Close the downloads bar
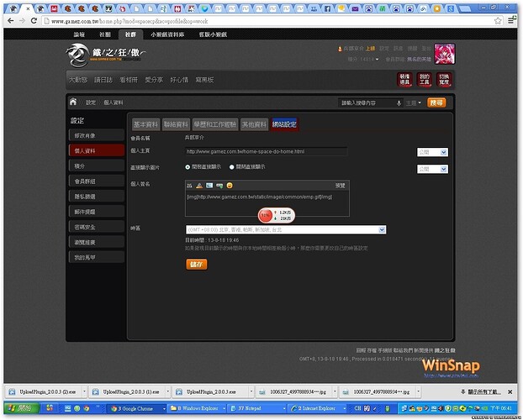The height and width of the screenshot is (420, 523). [x=510, y=392]
